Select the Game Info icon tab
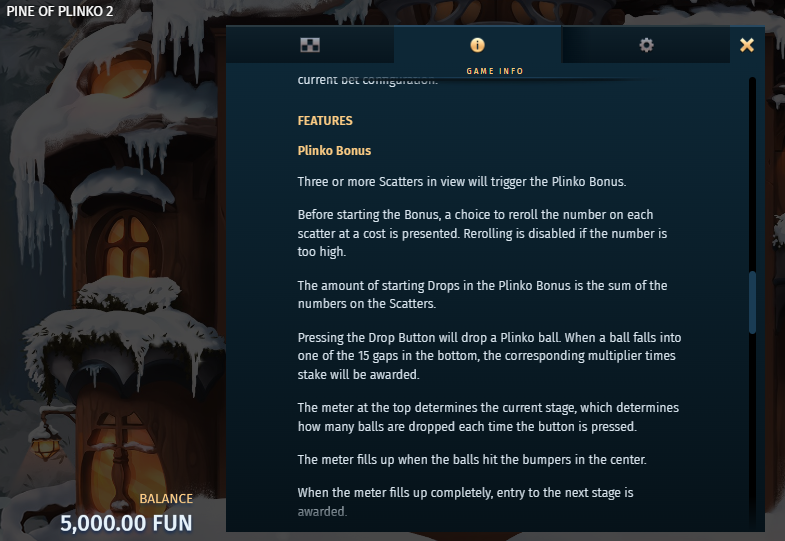785x541 pixels. tap(478, 45)
